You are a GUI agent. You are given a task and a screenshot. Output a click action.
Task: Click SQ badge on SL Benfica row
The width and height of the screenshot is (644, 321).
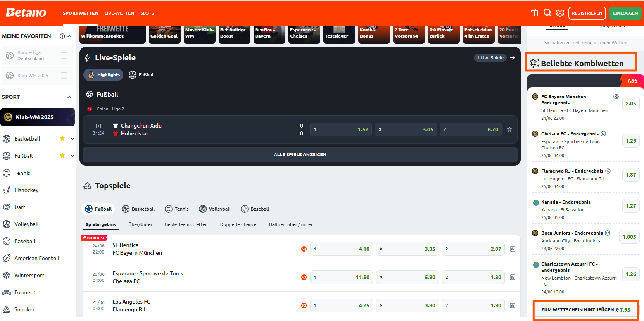pos(304,249)
